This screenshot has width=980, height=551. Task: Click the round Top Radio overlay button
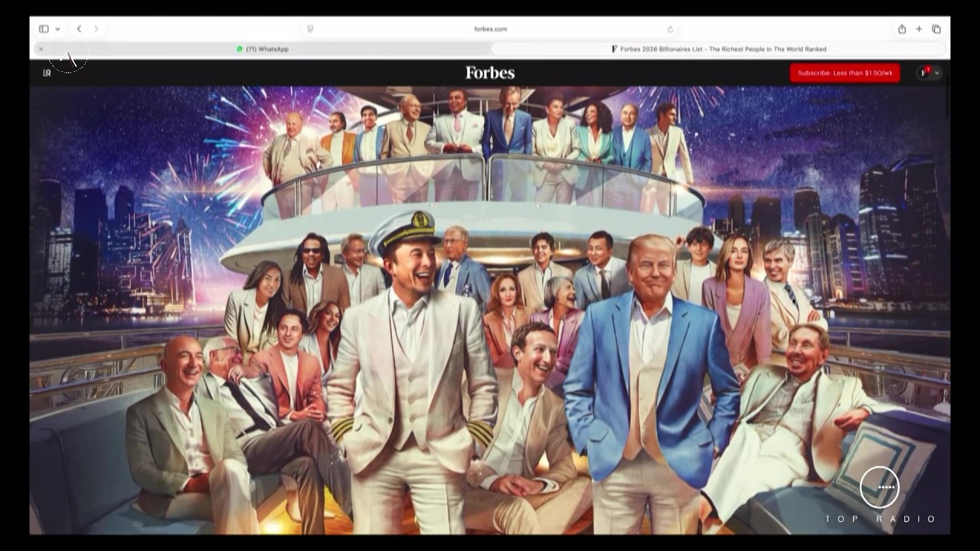(880, 487)
